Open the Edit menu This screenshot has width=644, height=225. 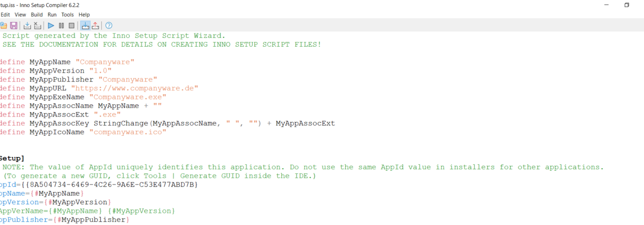5,15
